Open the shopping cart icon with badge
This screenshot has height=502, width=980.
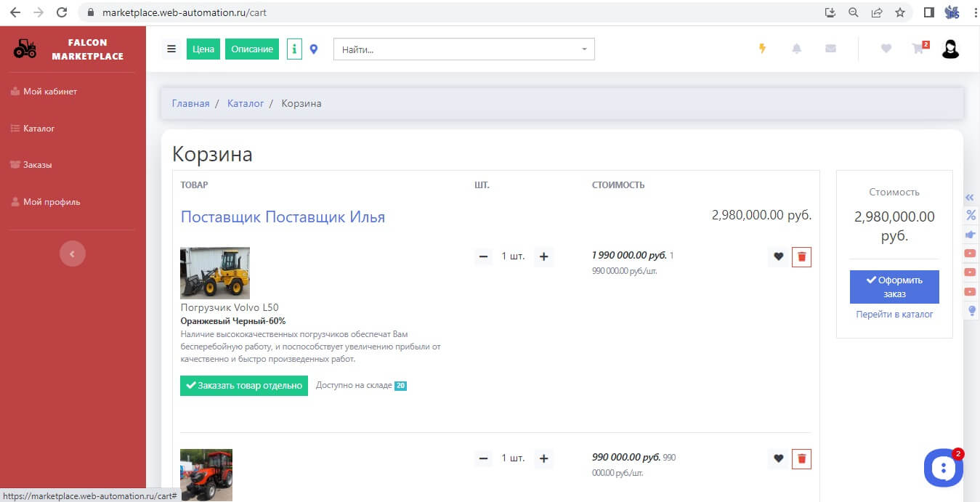(920, 48)
